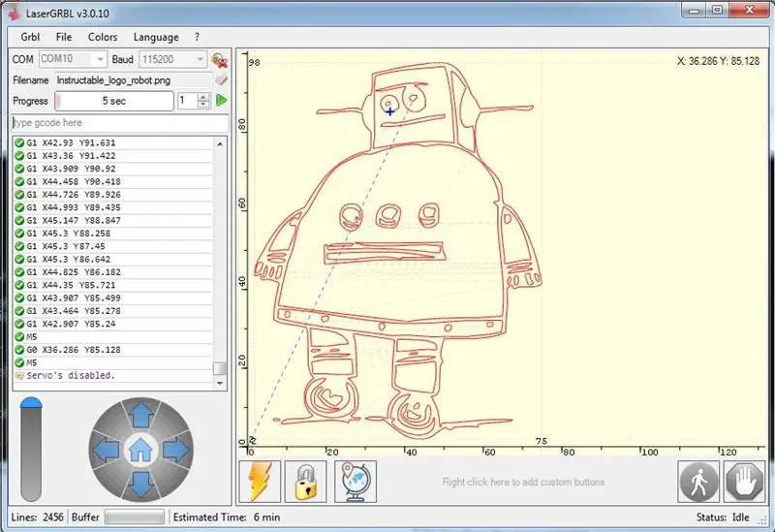Click the connect/disconnect plug icon
The width and height of the screenshot is (775, 532).
point(219,60)
